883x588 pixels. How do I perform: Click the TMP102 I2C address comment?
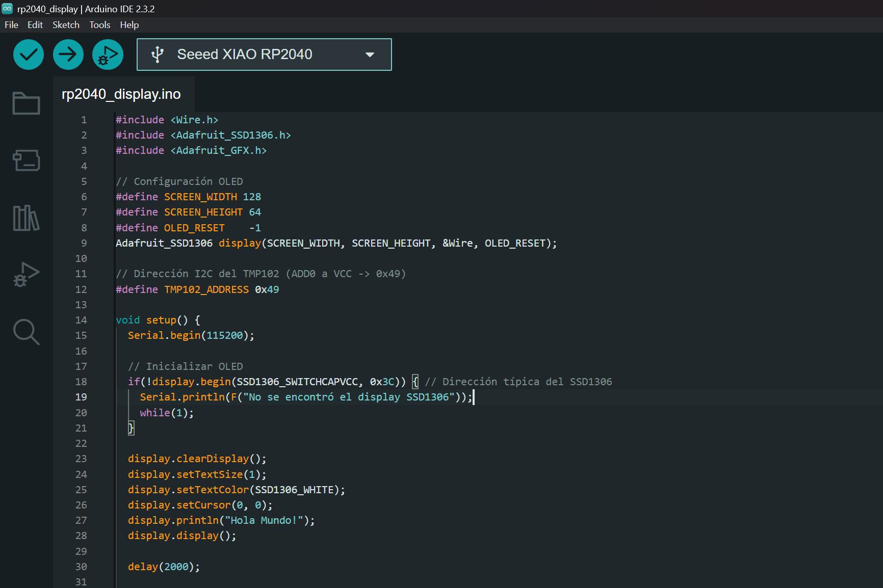pyautogui.click(x=261, y=274)
